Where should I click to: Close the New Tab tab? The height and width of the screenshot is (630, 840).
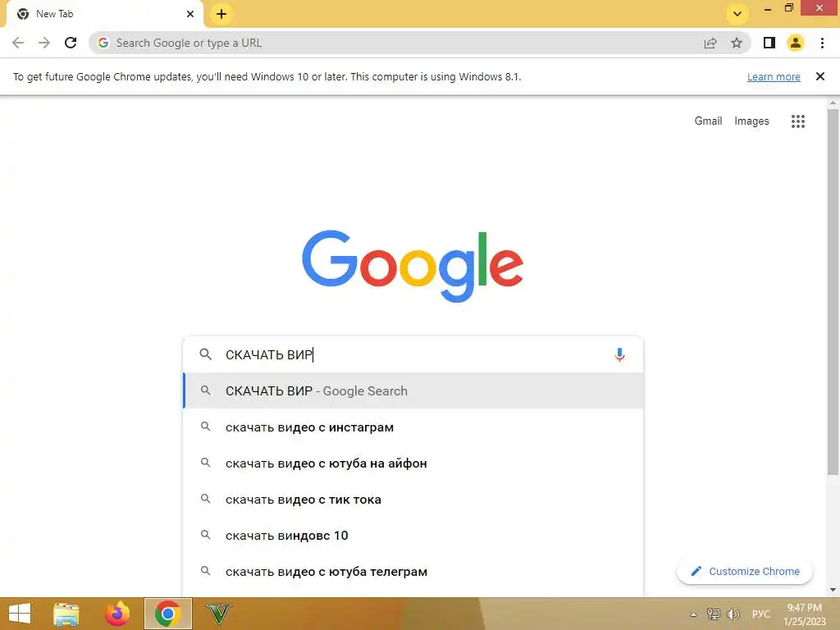pyautogui.click(x=190, y=14)
